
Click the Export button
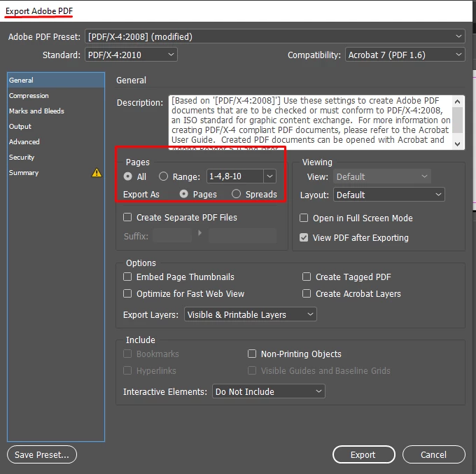point(364,454)
